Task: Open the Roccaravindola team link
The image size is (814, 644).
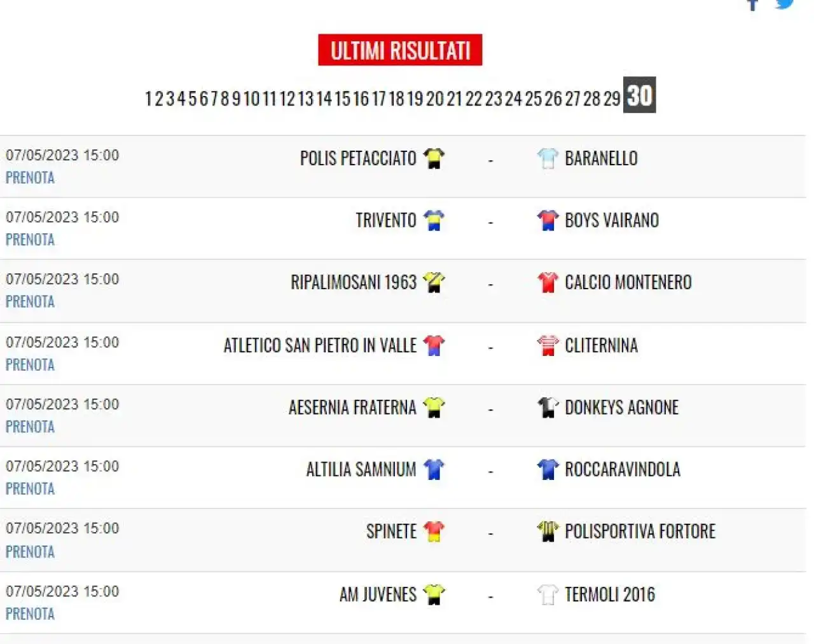Action: click(623, 469)
